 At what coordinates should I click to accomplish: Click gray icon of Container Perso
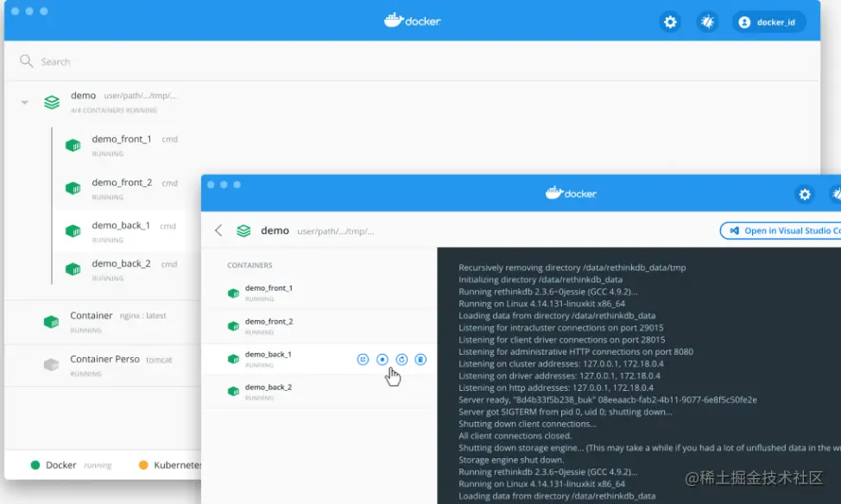point(51,365)
